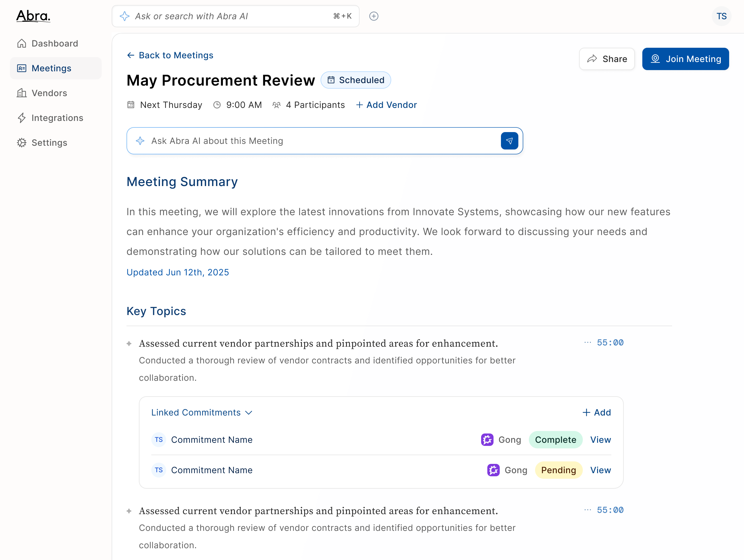
Task: Go Back to Meetings
Action: (170, 55)
